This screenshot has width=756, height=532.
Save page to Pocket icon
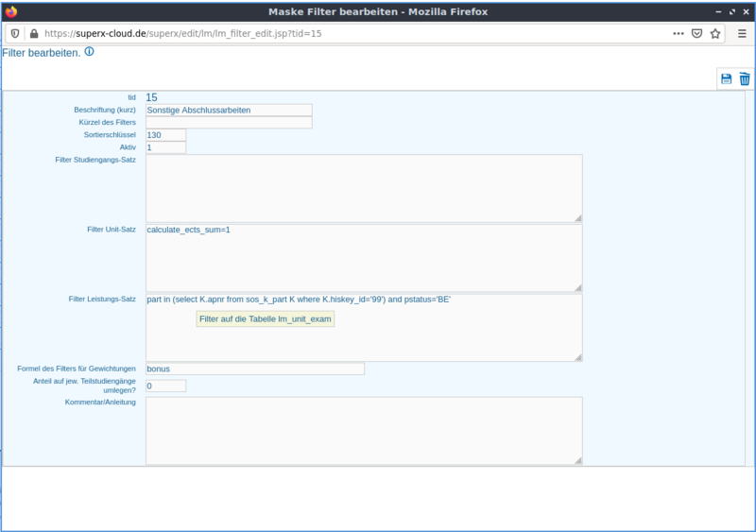[696, 33]
